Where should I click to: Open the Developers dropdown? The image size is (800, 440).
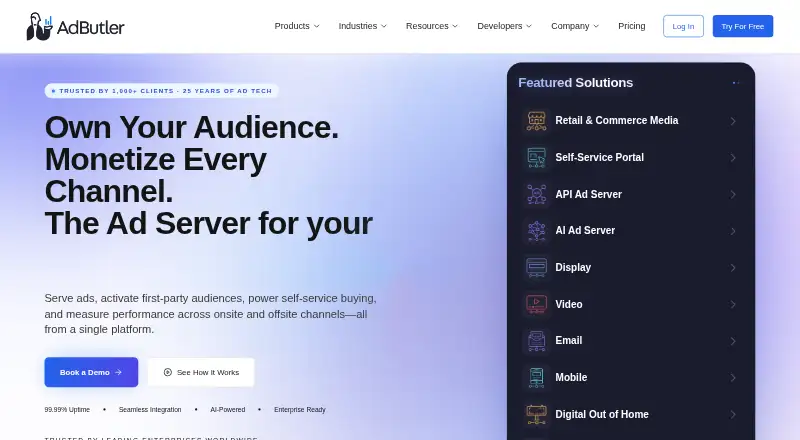click(505, 26)
